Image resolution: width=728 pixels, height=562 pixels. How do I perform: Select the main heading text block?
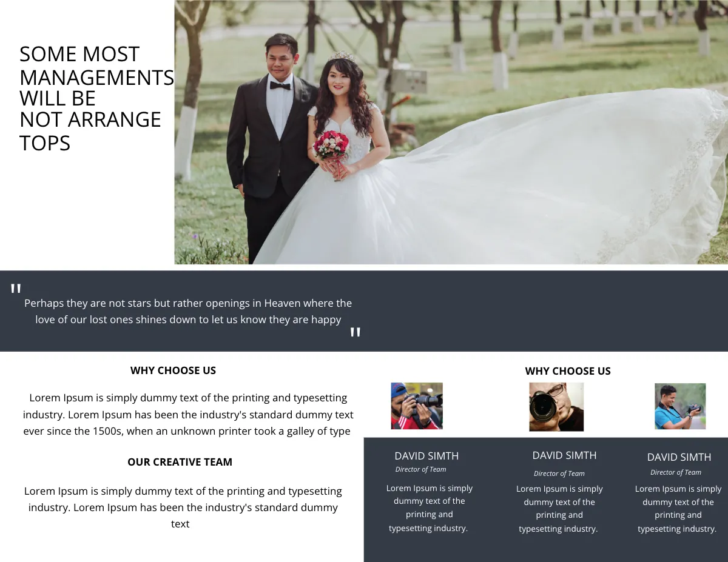(96, 97)
